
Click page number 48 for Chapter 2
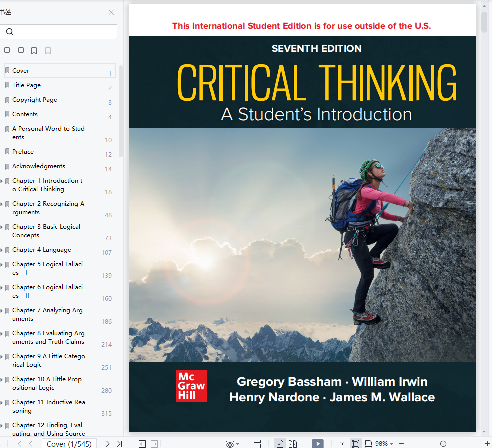coord(108,215)
